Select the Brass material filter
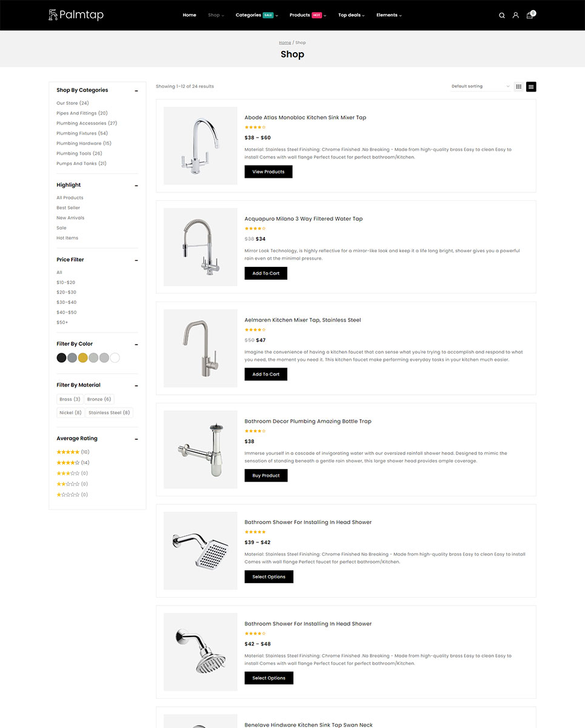585x728 pixels. pos(70,399)
